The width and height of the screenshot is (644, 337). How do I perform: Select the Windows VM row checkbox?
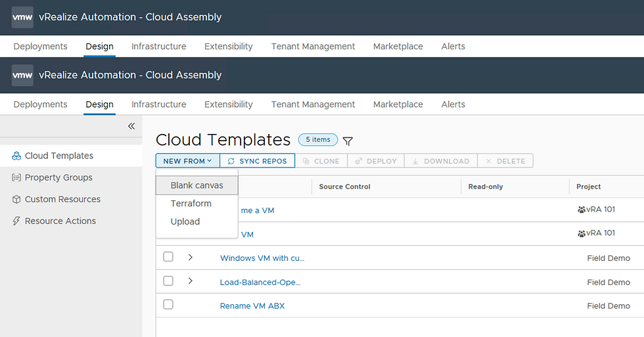[x=168, y=257]
